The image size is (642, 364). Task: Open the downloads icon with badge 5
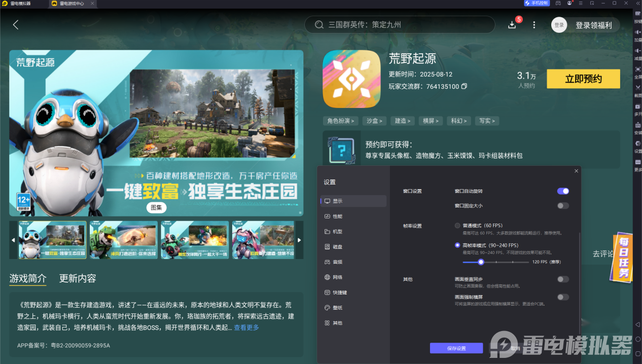pyautogui.click(x=512, y=25)
